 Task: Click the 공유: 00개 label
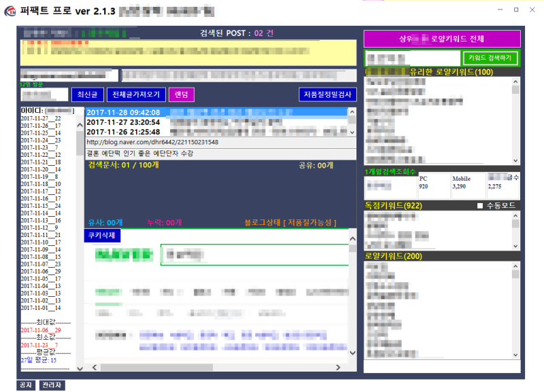coord(316,165)
